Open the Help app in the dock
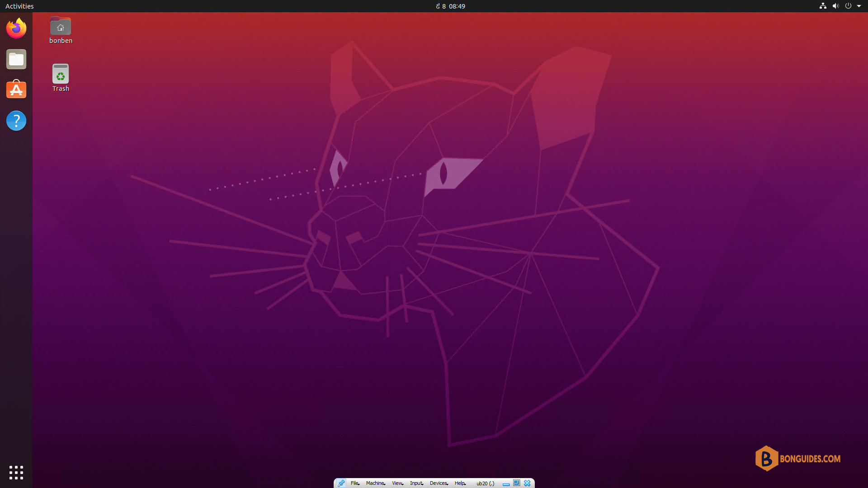The image size is (868, 488). pos(16,121)
